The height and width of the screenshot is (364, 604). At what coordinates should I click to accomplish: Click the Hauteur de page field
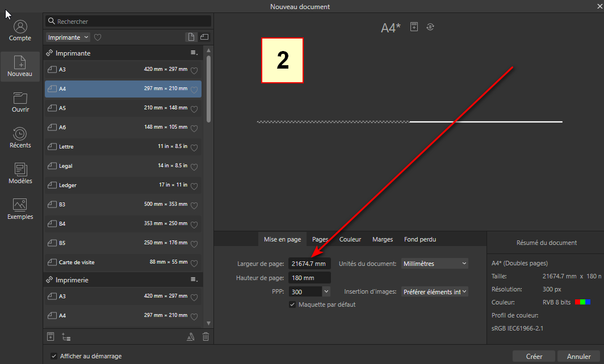coord(309,278)
